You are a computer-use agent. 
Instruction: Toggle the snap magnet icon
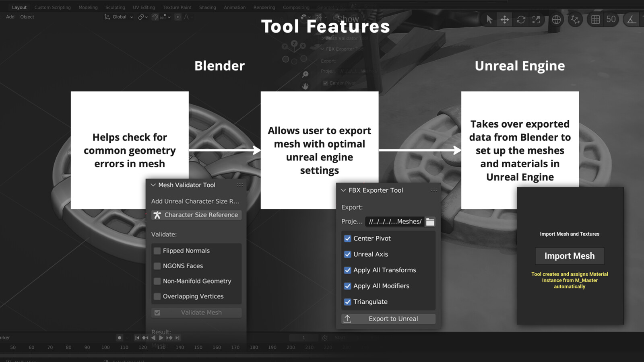coord(155,17)
